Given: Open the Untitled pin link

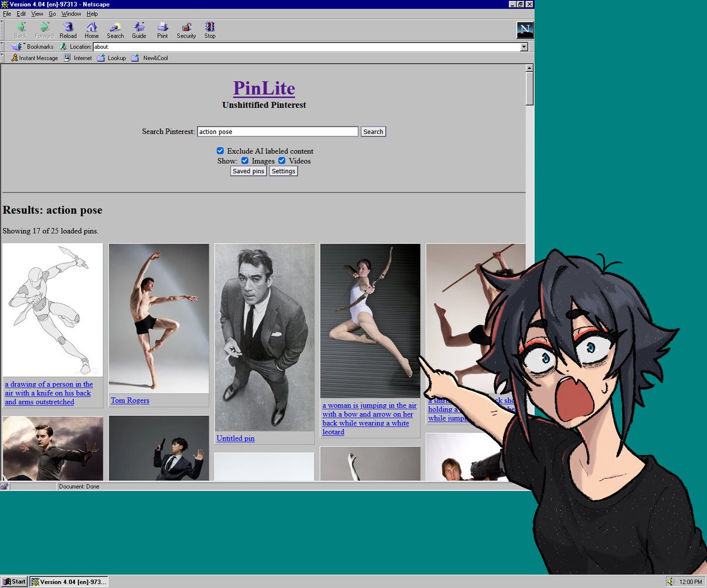Looking at the screenshot, I should pos(235,438).
